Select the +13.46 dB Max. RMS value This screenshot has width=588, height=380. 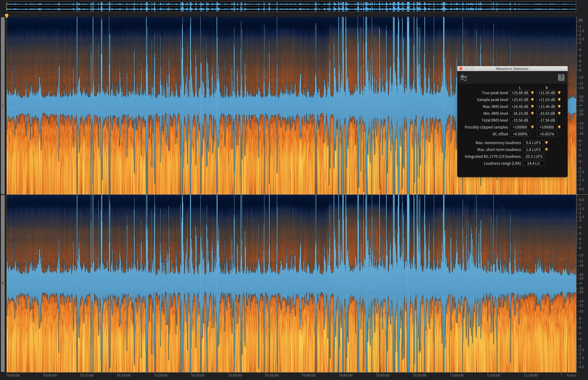pos(547,106)
